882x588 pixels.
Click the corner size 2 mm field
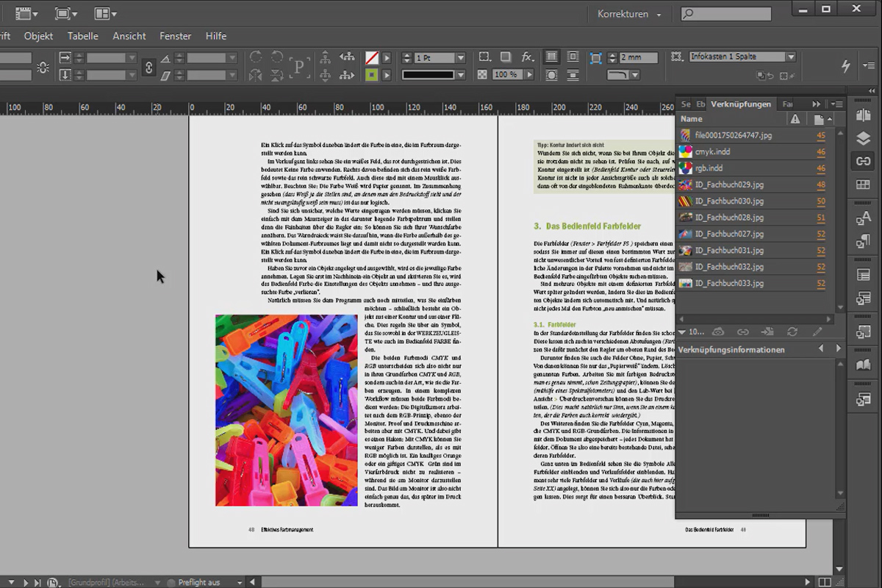click(638, 57)
